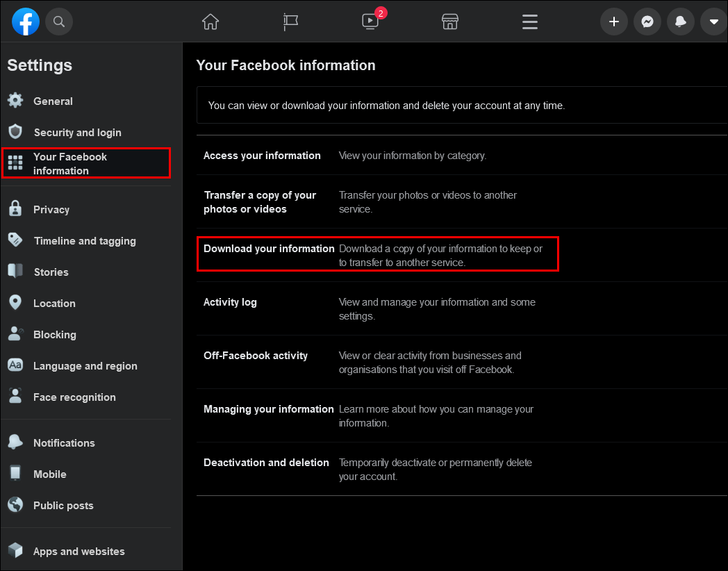Open the Messenger icon
Viewport: 728px width, 571px height.
click(647, 22)
